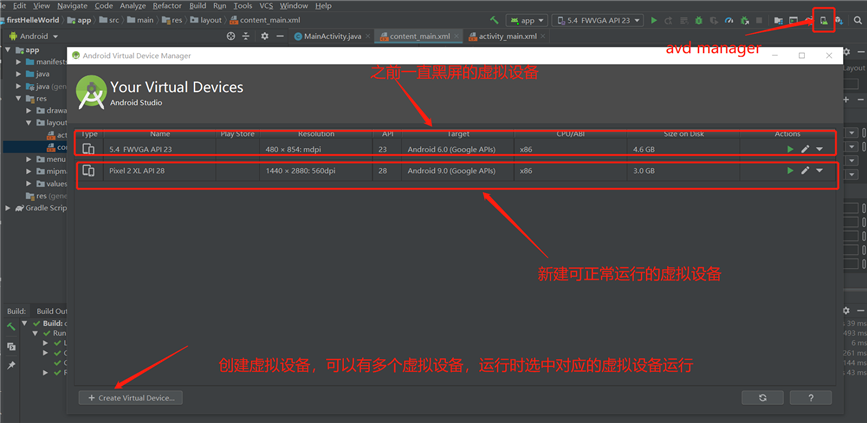
Task: Open the Analyze menu
Action: point(133,6)
